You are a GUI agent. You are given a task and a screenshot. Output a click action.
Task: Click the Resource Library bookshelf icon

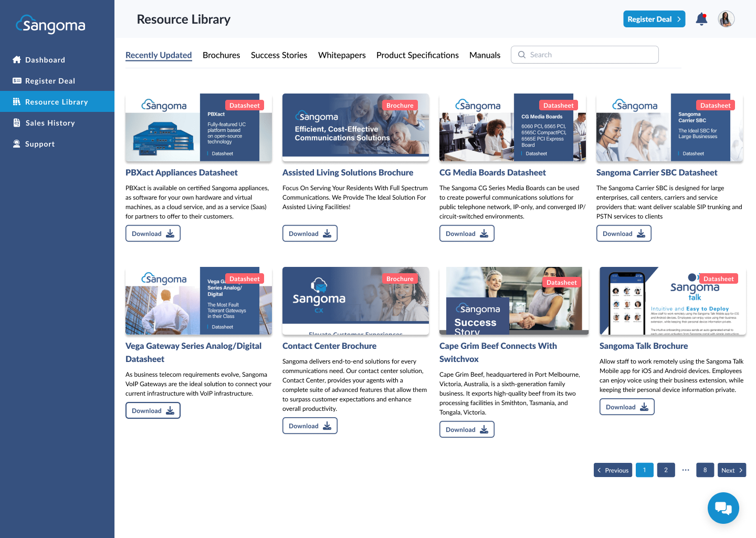pos(17,101)
